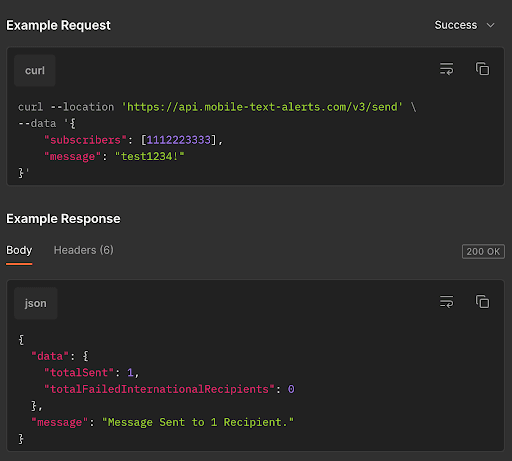Image resolution: width=512 pixels, height=461 pixels.
Task: Open the Success example dropdown
Action: point(464,25)
